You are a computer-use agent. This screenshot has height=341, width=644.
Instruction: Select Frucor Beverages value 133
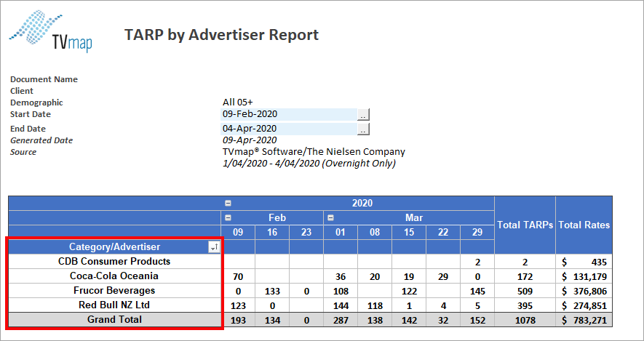click(272, 292)
